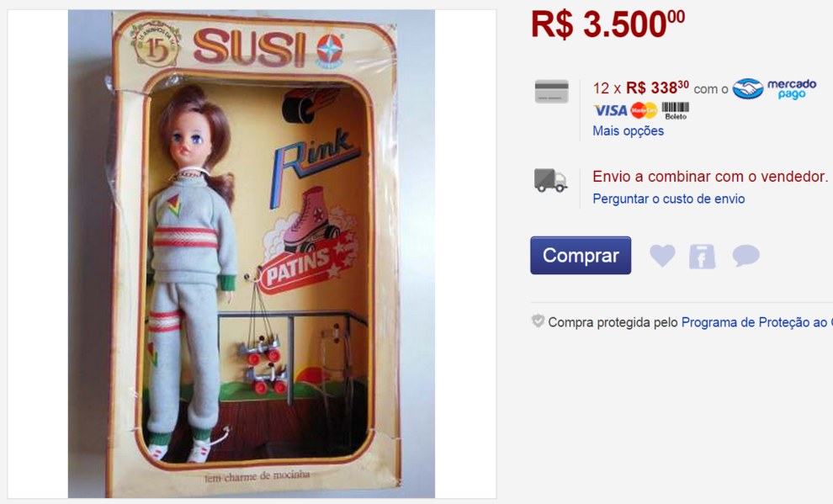Choose the Boleto barcode payment icon
Image resolution: width=833 pixels, height=504 pixels.
pyautogui.click(x=676, y=110)
